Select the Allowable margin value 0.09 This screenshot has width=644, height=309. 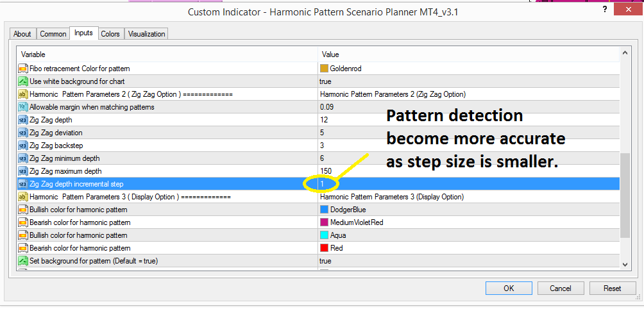[326, 107]
